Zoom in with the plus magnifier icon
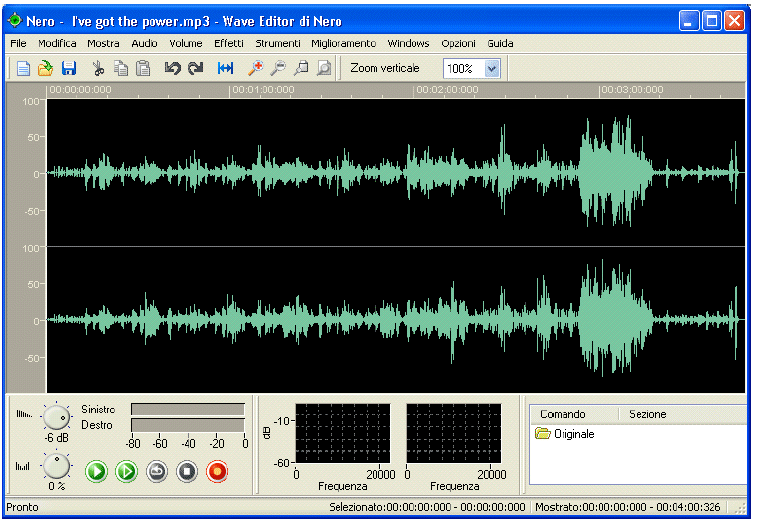 [255, 69]
